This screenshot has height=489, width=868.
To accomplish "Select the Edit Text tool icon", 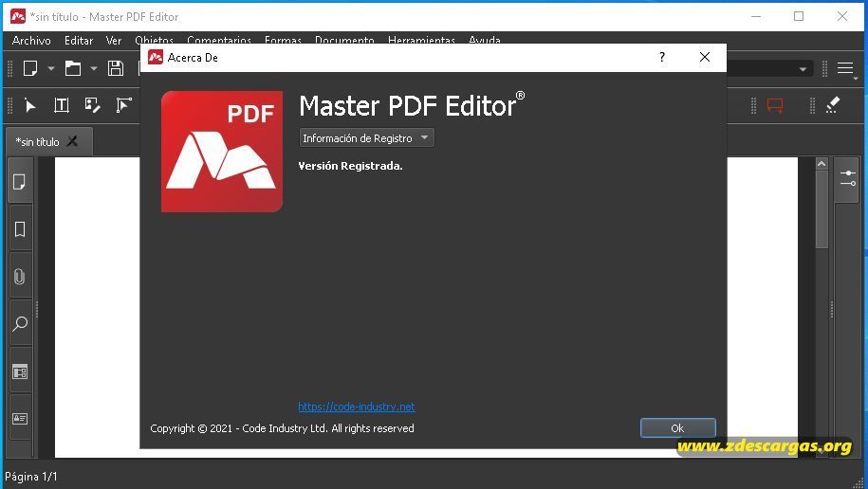I will (62, 105).
